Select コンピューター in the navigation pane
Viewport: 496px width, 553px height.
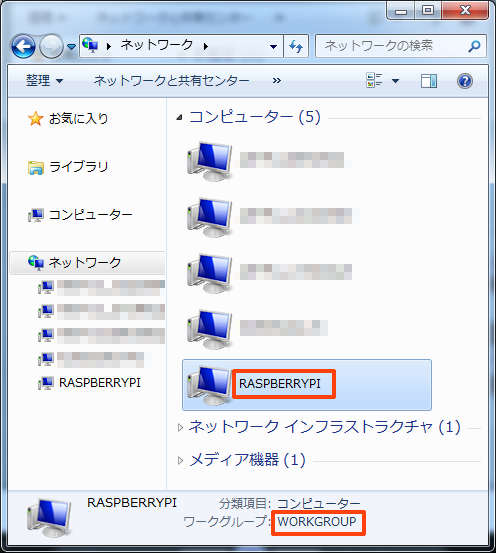pyautogui.click(x=91, y=214)
